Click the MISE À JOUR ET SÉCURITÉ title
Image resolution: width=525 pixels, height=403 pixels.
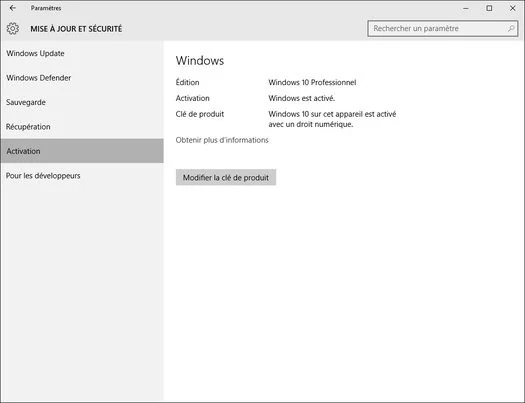pos(76,29)
